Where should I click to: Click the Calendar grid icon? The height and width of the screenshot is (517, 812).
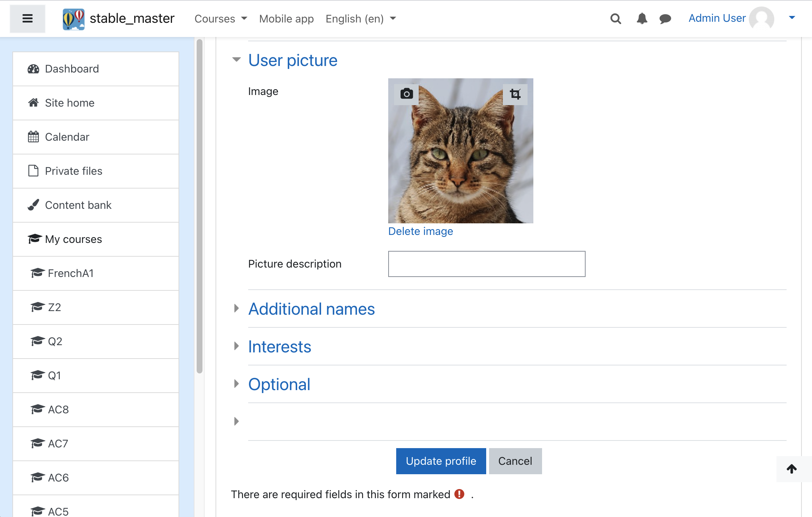(33, 137)
